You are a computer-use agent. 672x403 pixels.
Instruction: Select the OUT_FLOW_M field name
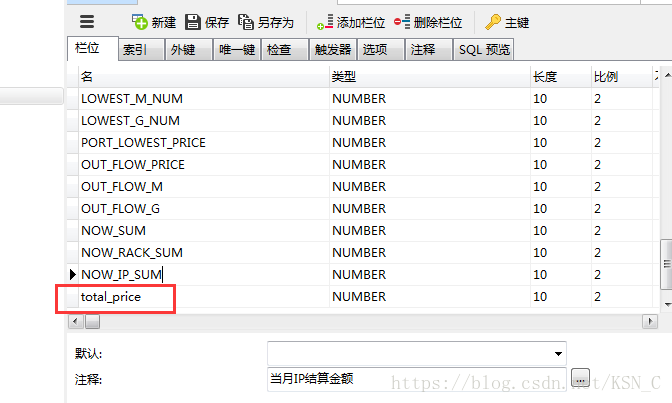click(x=122, y=186)
